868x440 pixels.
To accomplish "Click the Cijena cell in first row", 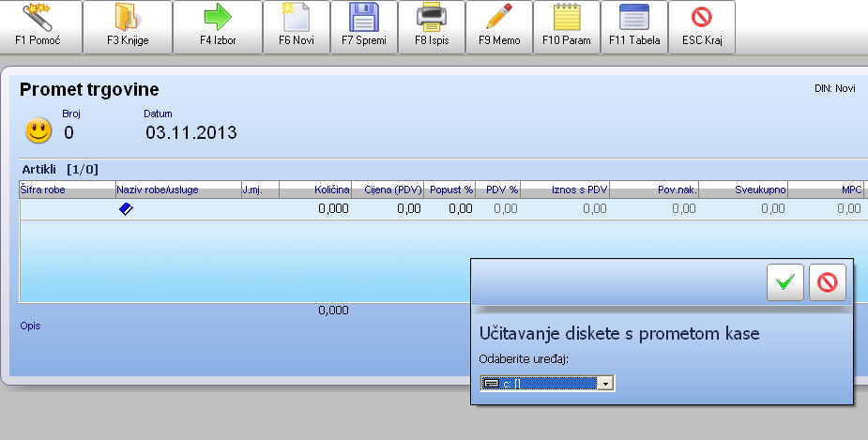I will click(x=388, y=208).
